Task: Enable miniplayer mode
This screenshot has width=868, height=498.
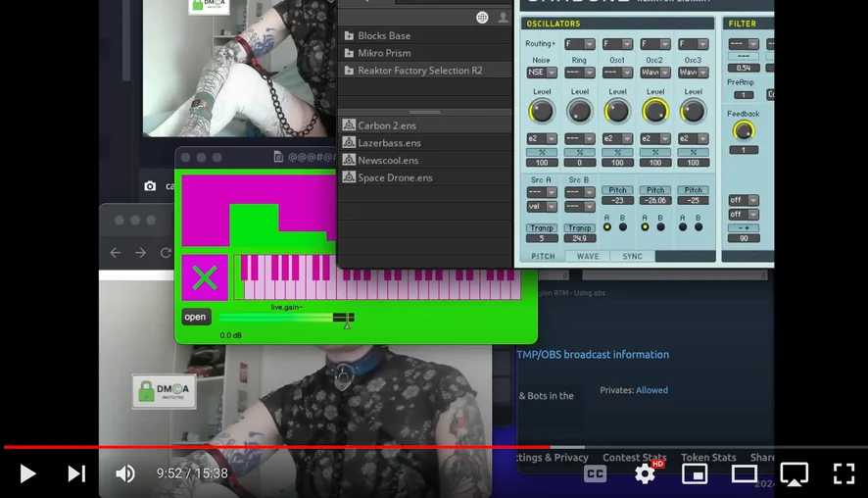Action: click(695, 473)
